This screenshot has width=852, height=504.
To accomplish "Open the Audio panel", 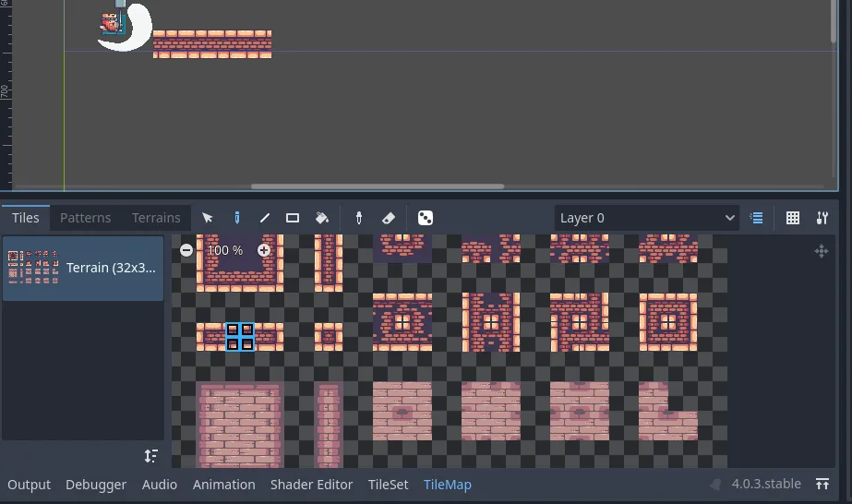I will point(159,485).
